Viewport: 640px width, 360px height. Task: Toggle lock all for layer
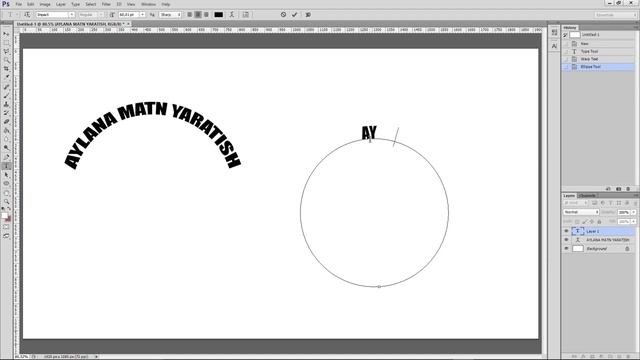point(599,222)
